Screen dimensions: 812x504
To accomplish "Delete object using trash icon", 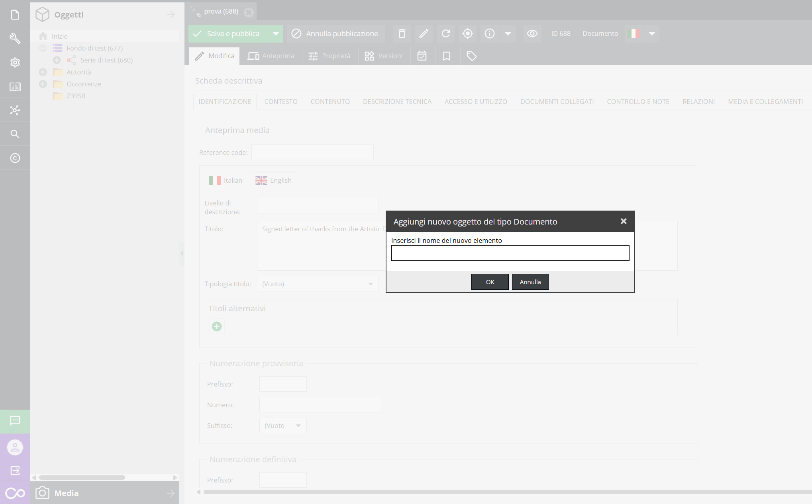I will click(402, 33).
